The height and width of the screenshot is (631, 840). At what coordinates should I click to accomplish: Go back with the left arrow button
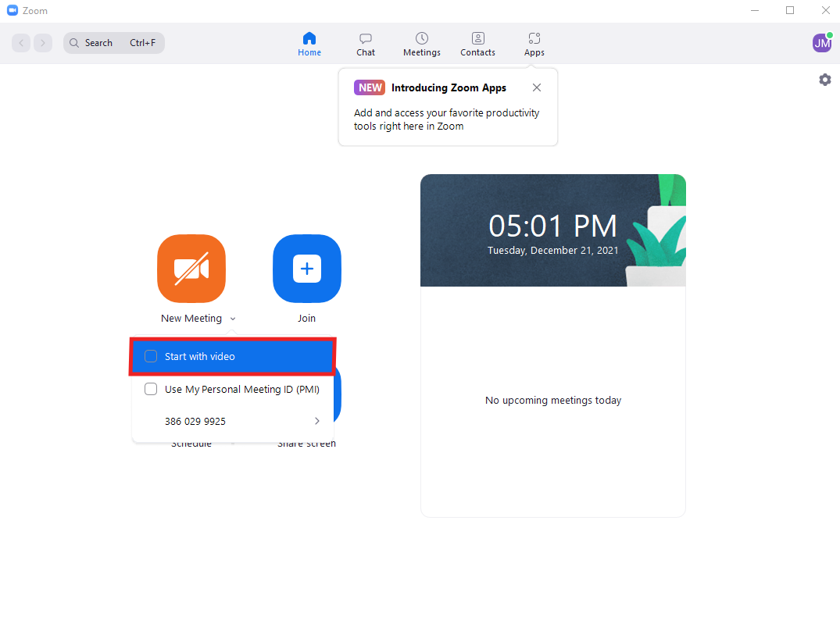(x=21, y=43)
